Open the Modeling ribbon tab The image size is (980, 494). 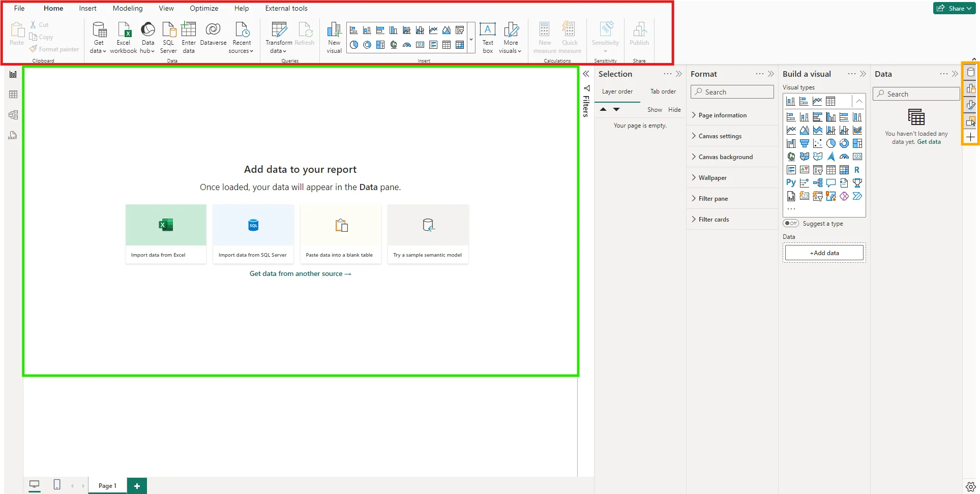[128, 8]
